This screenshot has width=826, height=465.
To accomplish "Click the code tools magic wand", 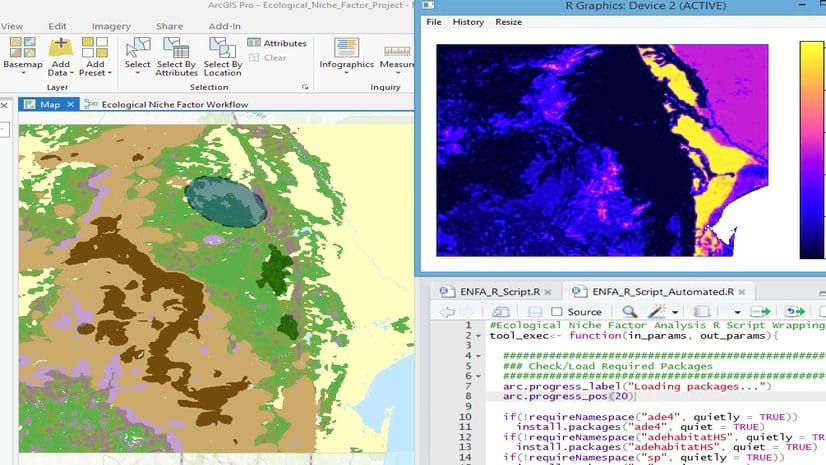I will 656,311.
